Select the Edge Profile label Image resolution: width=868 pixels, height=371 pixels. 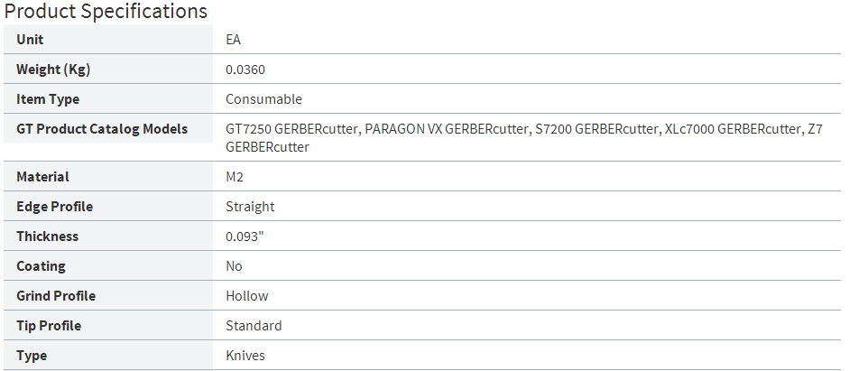tap(55, 207)
